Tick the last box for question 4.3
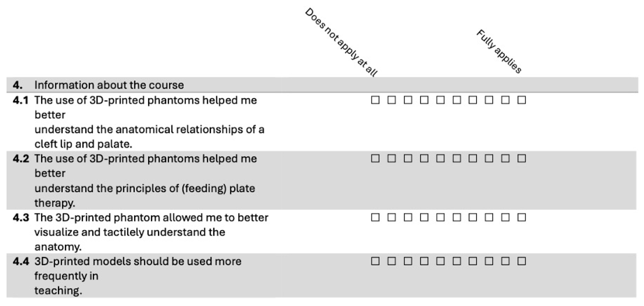This screenshot has width=644, height=306. 521,217
